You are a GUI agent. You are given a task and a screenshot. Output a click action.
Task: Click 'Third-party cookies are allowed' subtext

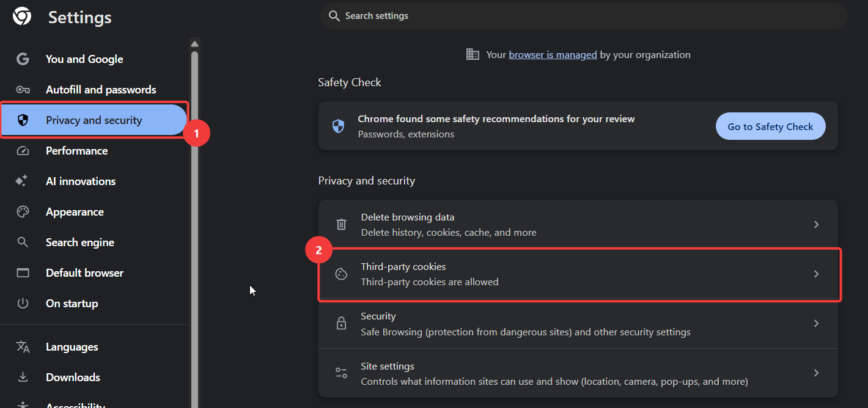(x=430, y=282)
